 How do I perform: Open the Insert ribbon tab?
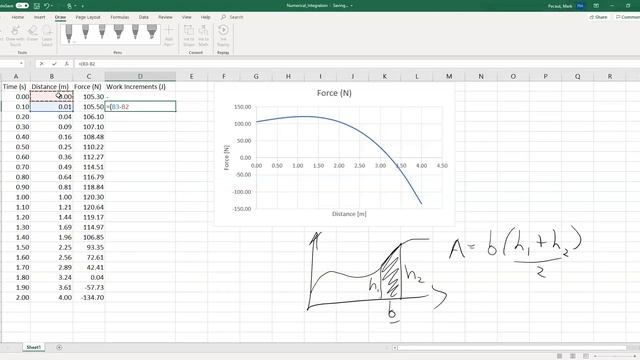coord(40,17)
